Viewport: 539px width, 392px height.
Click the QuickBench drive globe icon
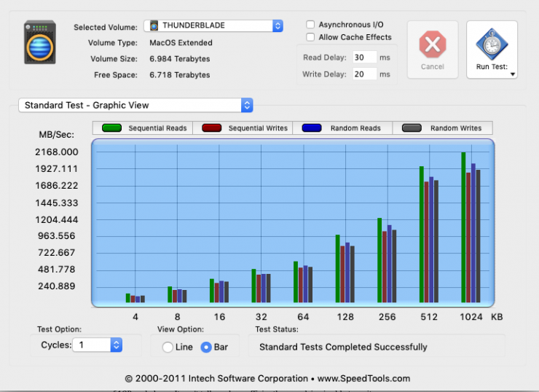(x=39, y=43)
